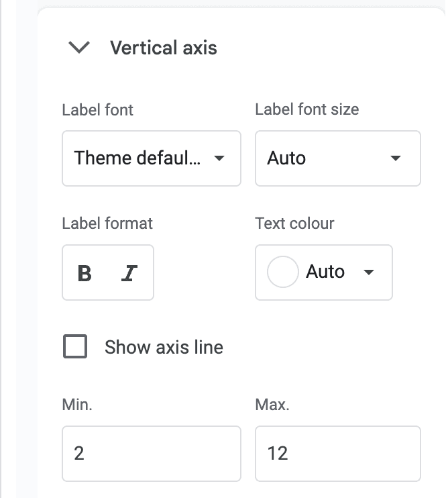
Task: Click the white text colour swatch circle
Action: pyautogui.click(x=282, y=272)
